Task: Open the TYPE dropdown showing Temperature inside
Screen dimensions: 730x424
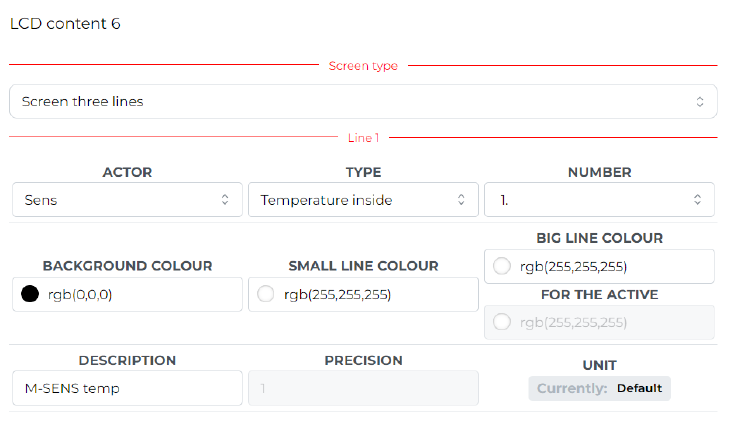Action: coord(363,200)
